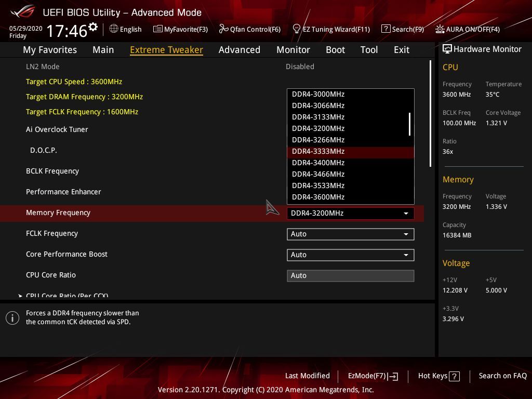
Task: Select the Memory Frequency row label
Action: [x=58, y=212]
